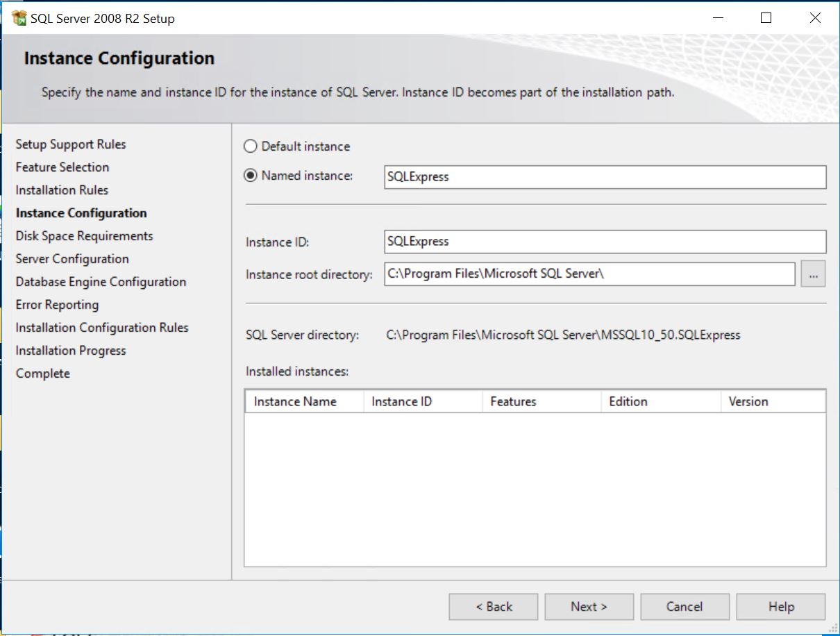
Task: Click the Instance root directory field
Action: coord(589,274)
